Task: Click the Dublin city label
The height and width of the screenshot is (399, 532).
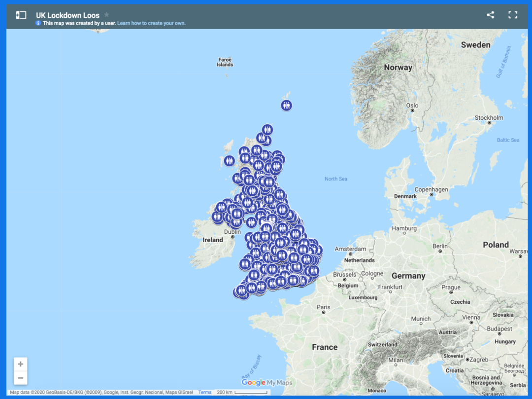Action: (x=233, y=232)
